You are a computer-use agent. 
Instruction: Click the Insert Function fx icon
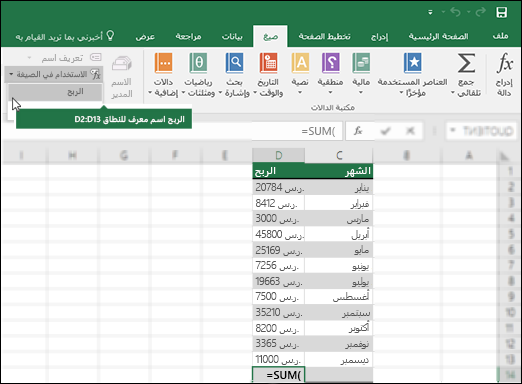tap(505, 63)
